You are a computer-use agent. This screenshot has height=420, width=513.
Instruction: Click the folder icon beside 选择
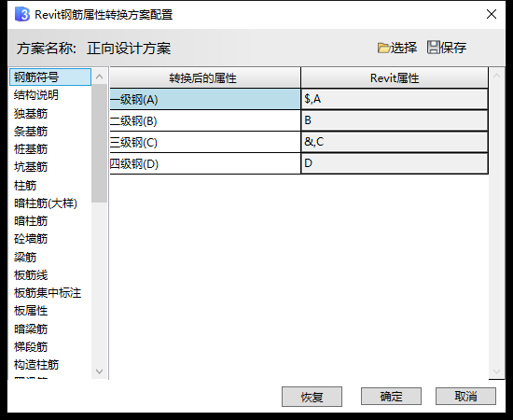tap(383, 48)
